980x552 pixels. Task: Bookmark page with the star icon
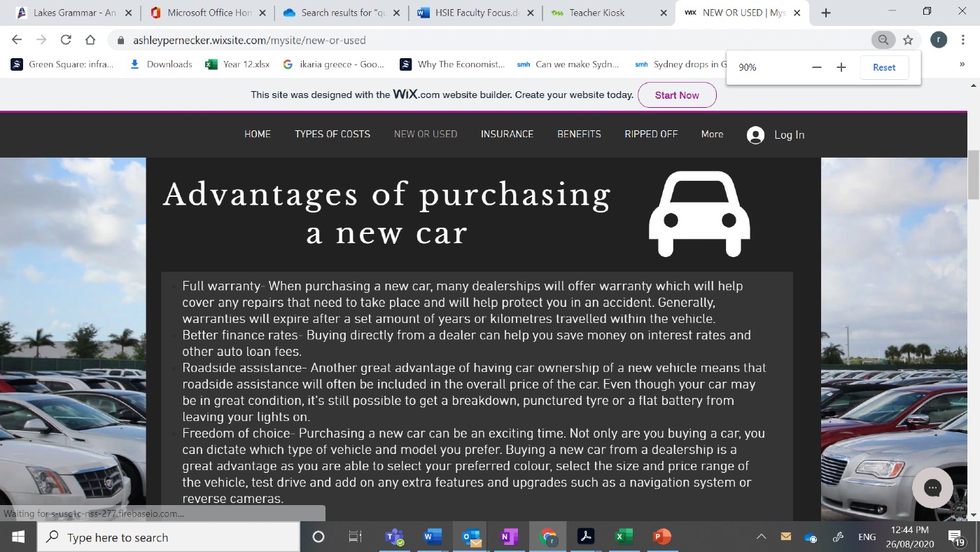(908, 40)
